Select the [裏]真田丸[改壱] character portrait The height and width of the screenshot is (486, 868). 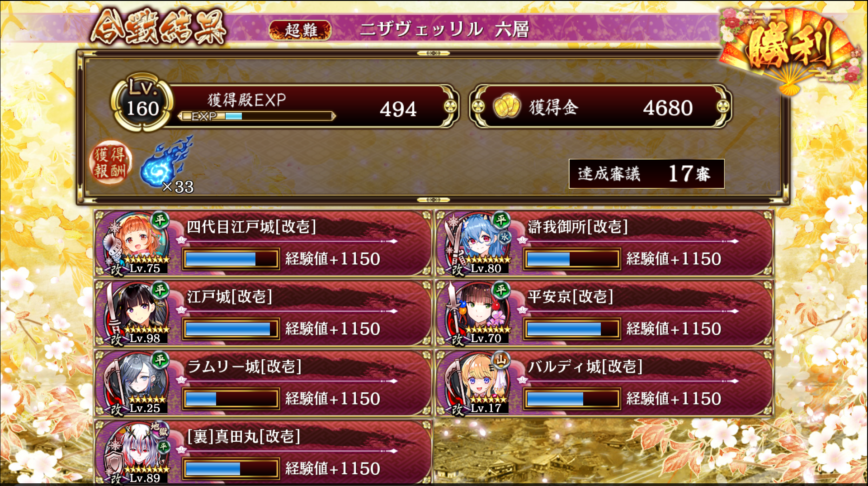(135, 453)
